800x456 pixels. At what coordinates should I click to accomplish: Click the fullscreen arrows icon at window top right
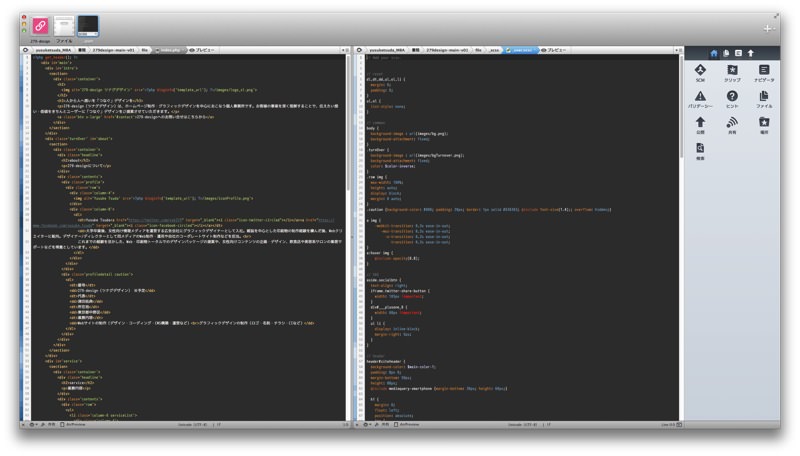click(x=776, y=16)
